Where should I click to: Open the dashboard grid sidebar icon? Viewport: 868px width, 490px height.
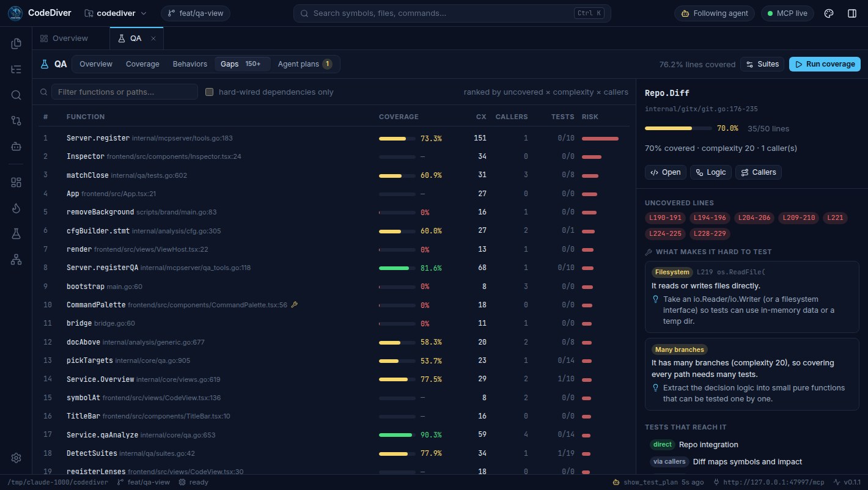(17, 182)
